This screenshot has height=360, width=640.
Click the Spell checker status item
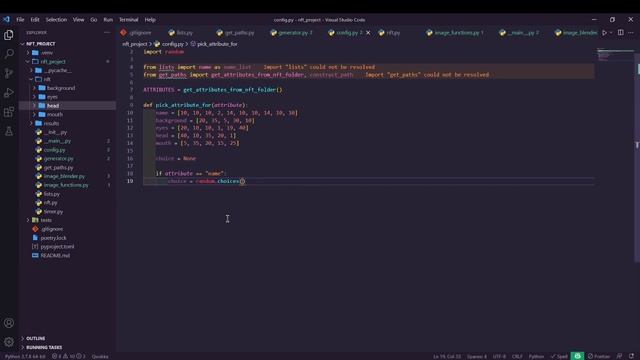[559, 356]
